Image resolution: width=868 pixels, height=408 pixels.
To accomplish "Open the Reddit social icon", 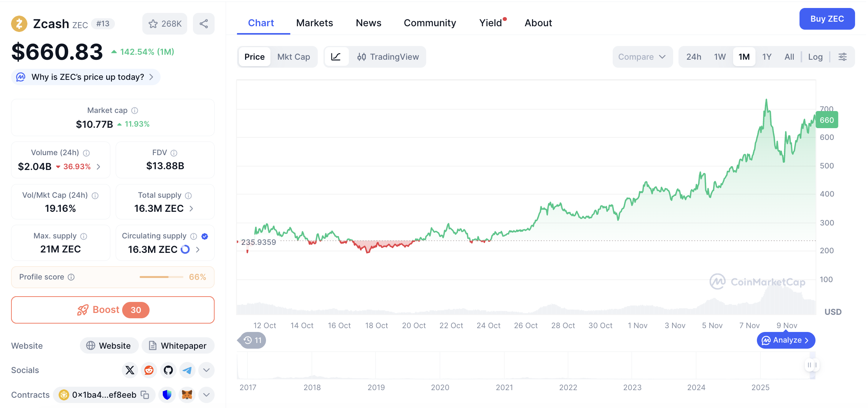I will (x=149, y=370).
